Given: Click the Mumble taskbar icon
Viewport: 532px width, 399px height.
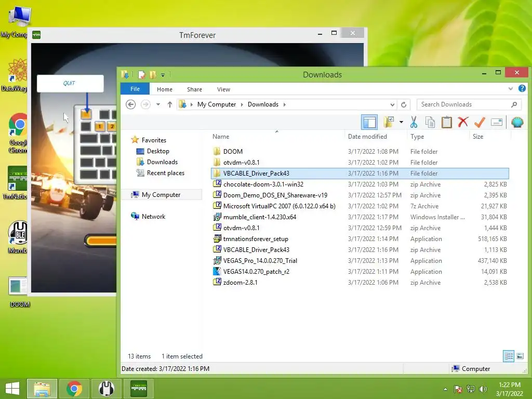Looking at the screenshot, I should click(x=107, y=389).
